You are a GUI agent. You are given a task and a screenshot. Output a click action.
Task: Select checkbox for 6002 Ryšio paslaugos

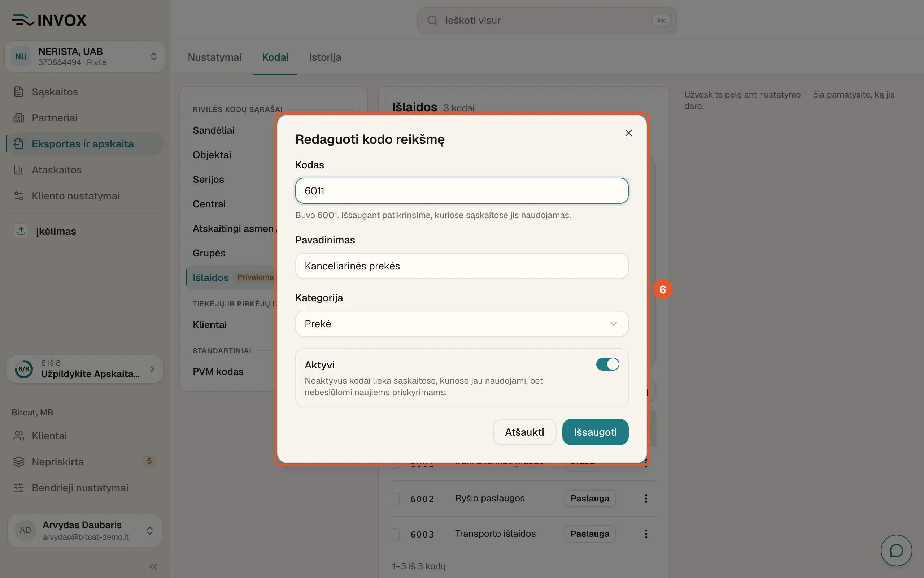click(396, 499)
